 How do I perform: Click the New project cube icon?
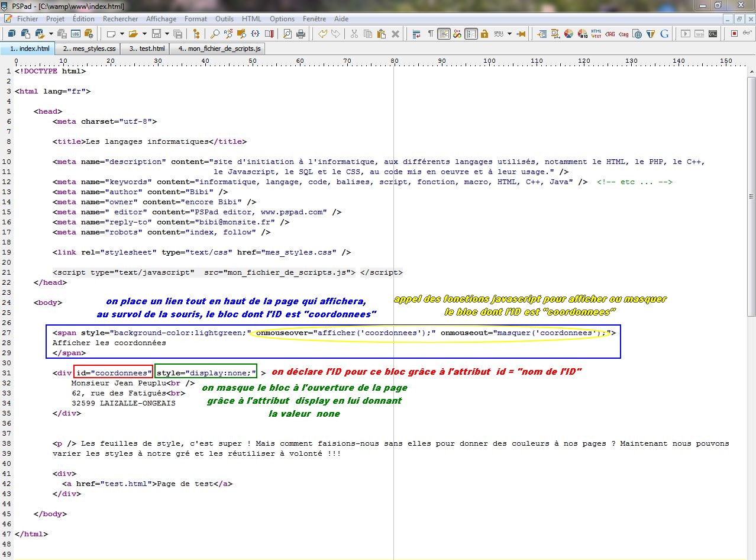click(12, 34)
